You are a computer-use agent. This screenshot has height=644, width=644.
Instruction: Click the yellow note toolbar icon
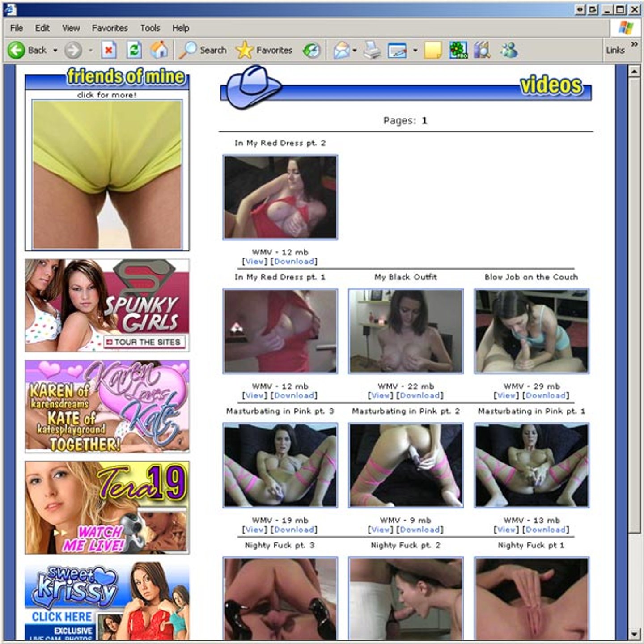click(432, 50)
